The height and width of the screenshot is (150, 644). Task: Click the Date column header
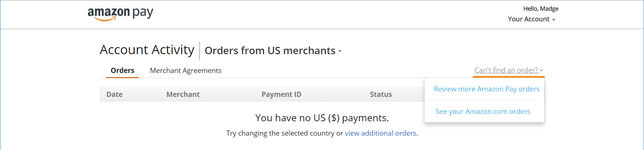pyautogui.click(x=114, y=94)
